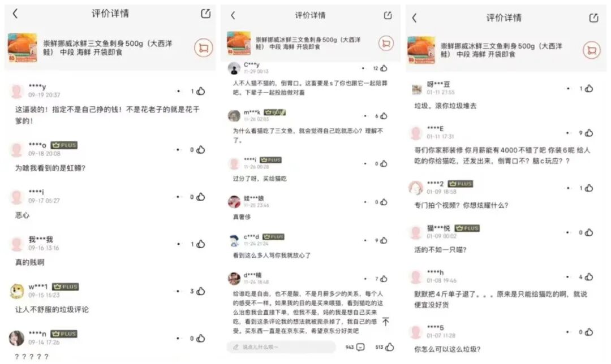
Task: Tap the share icon in the middle panel header
Action: 388,15
